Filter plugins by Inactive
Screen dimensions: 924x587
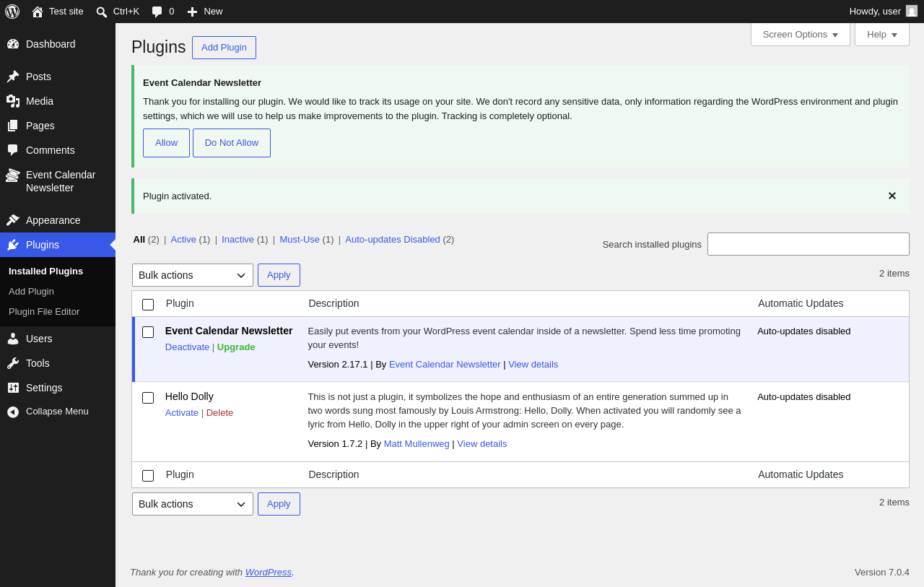pos(237,240)
